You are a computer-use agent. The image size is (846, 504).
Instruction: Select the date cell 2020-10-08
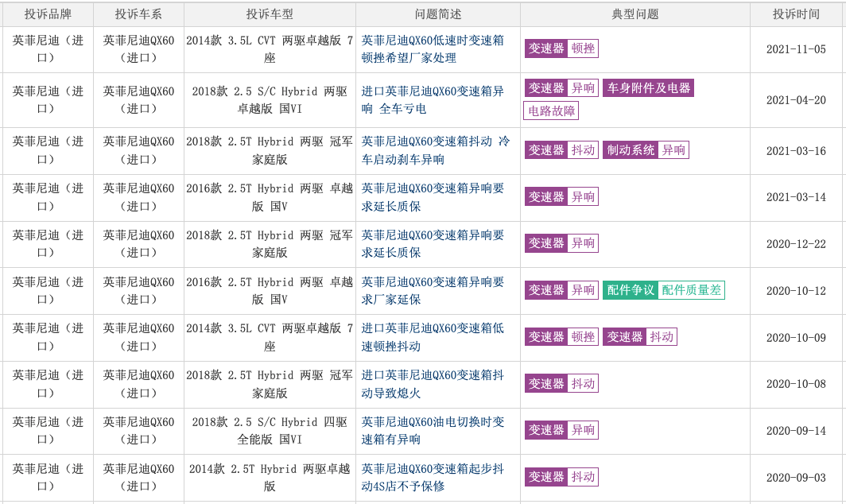tap(796, 385)
